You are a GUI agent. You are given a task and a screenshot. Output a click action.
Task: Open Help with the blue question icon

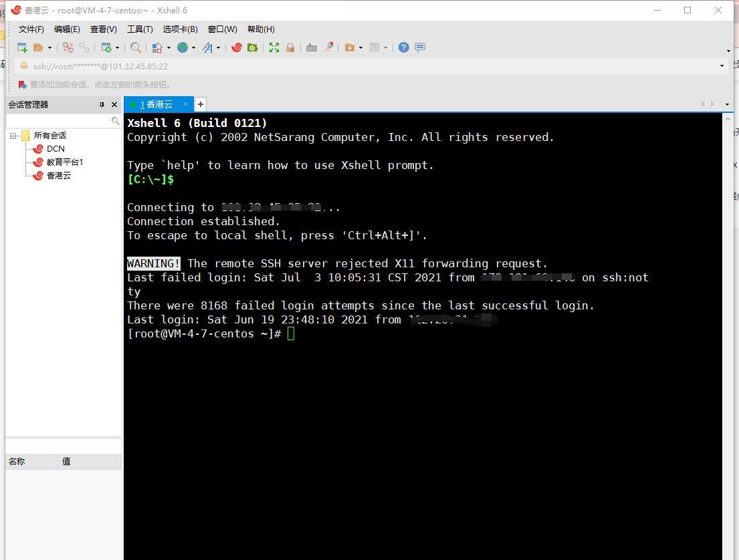pyautogui.click(x=403, y=47)
